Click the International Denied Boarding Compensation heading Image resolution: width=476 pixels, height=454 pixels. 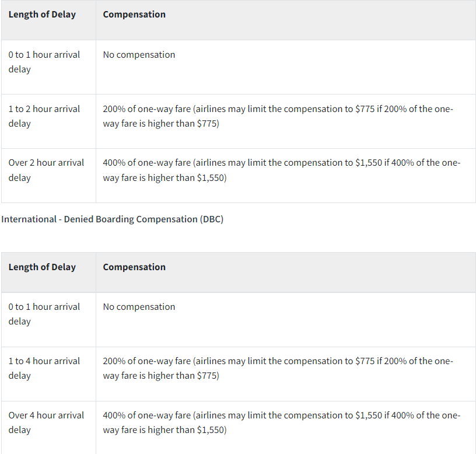[x=113, y=219]
